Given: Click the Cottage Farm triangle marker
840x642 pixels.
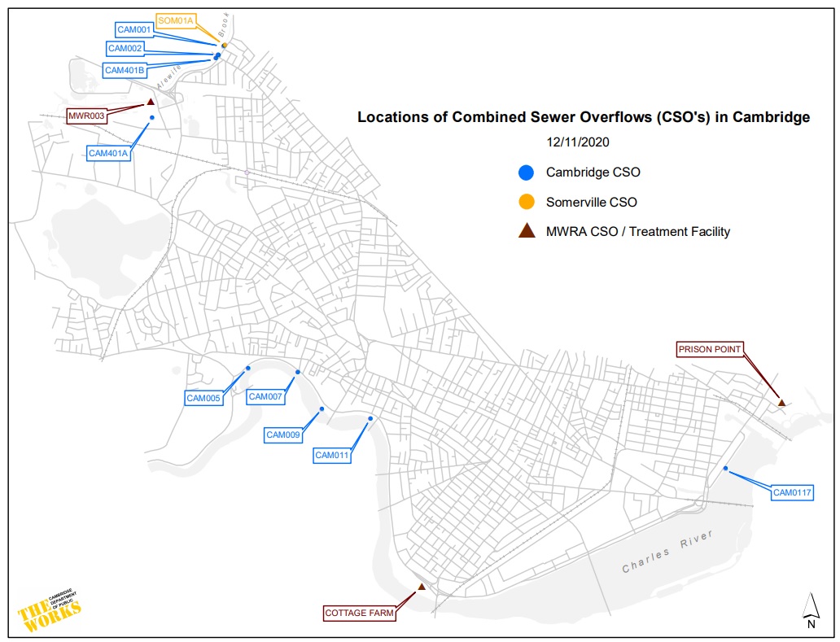Looking at the screenshot, I should click(421, 587).
